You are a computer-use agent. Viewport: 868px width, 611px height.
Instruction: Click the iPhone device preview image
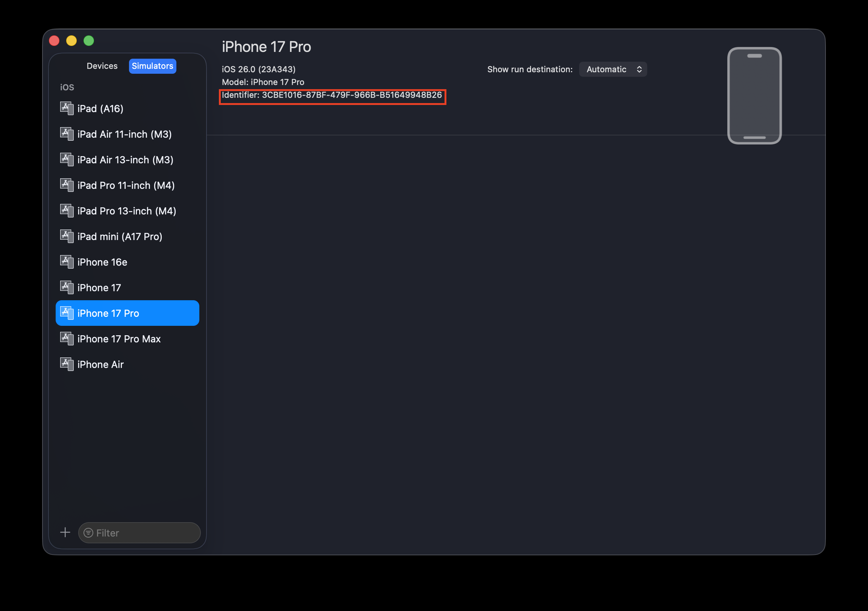click(x=754, y=96)
